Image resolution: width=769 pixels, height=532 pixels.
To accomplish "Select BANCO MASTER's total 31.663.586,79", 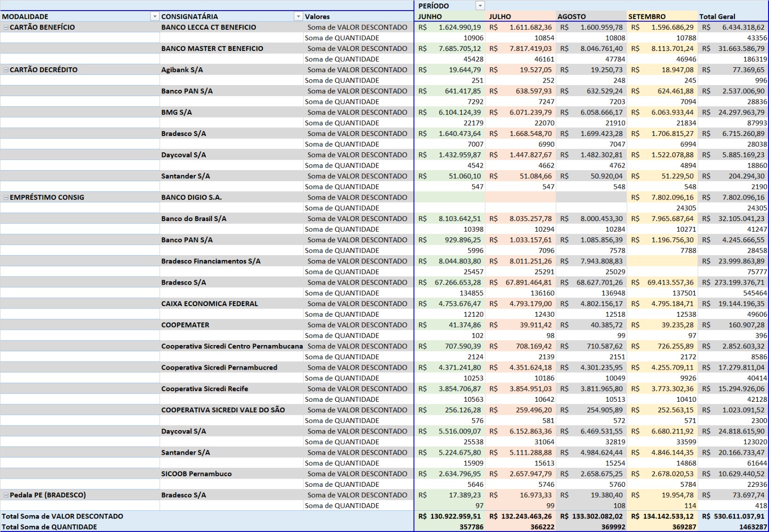I will tap(741, 49).
